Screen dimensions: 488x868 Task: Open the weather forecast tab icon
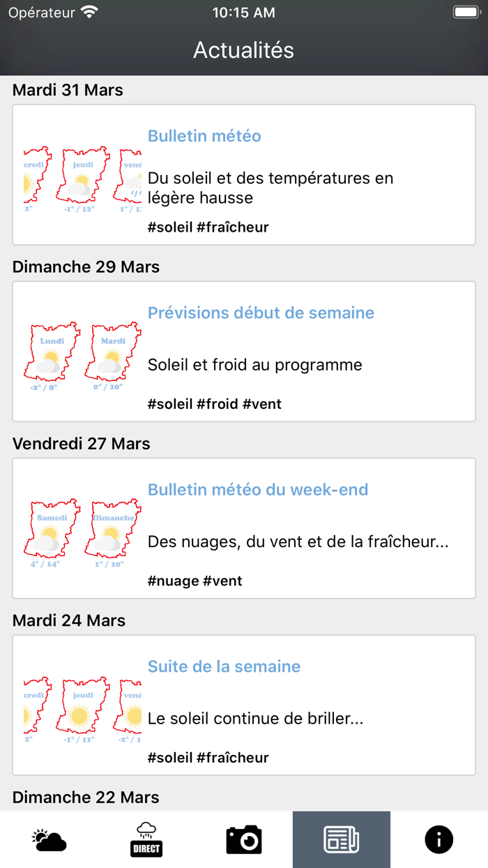pos(49,839)
